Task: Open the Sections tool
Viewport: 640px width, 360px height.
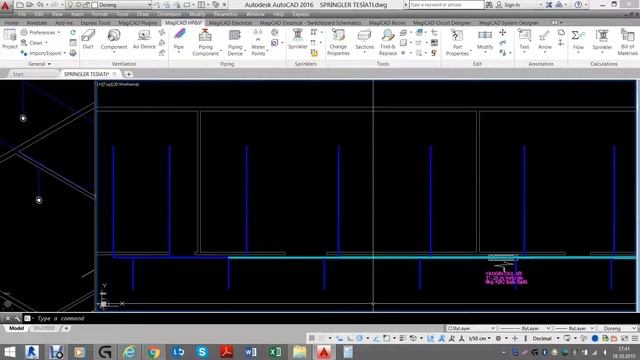Action: click(364, 40)
